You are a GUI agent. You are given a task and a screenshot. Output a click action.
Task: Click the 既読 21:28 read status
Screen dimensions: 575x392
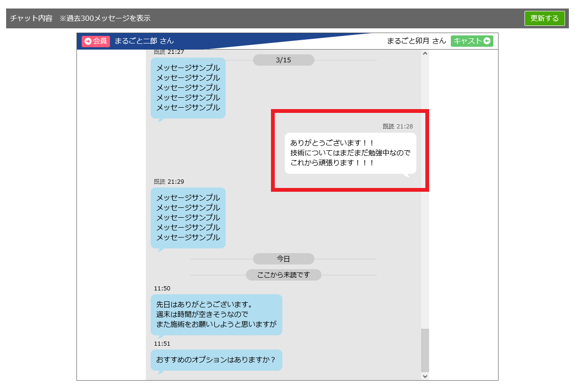tap(397, 127)
